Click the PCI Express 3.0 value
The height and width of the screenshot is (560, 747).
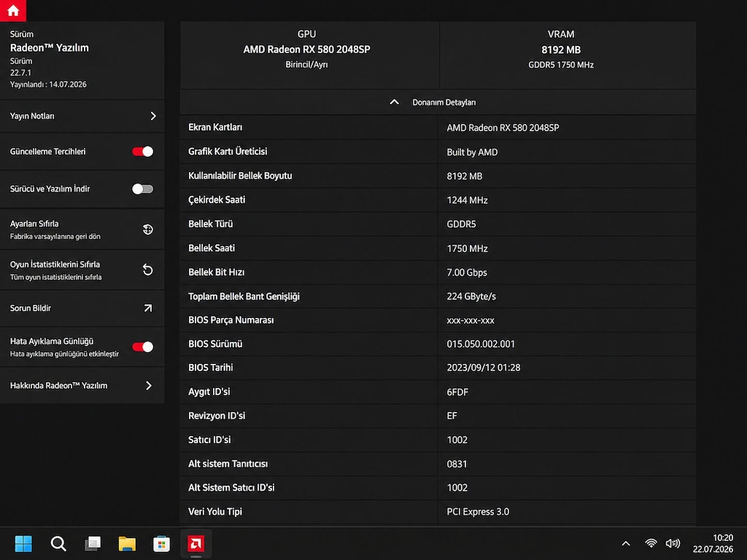point(478,511)
